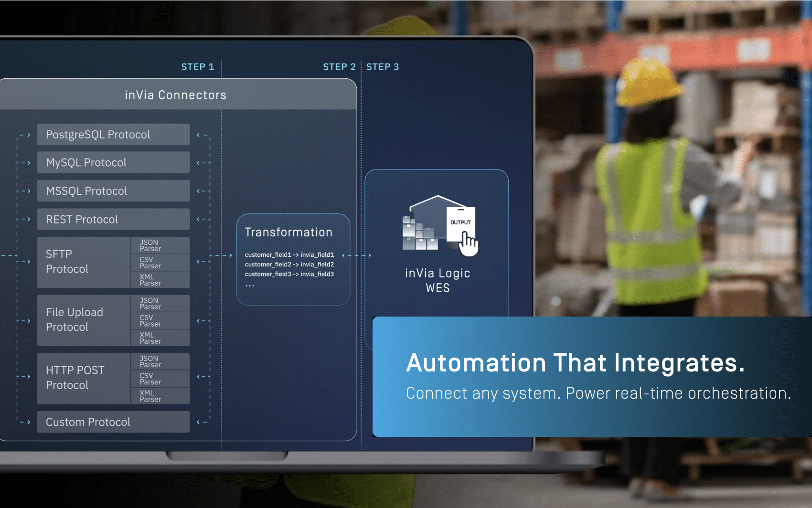This screenshot has height=508, width=812.
Task: Choose XML Parser under HTTP POST Protocol
Action: (160, 396)
